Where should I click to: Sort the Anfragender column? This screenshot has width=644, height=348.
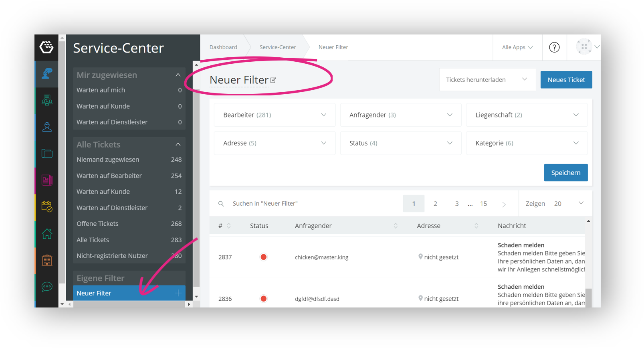click(396, 226)
